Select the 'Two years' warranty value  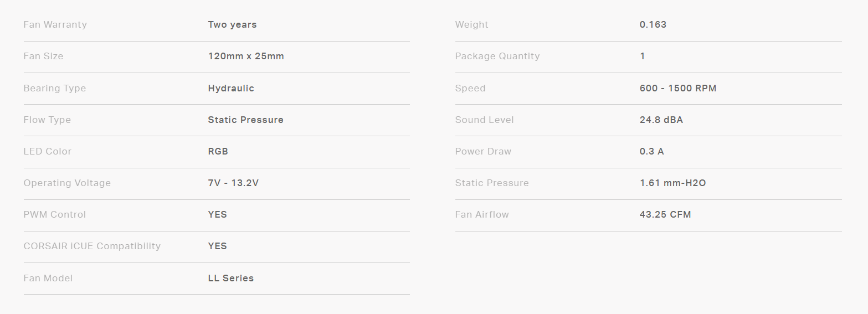pyautogui.click(x=232, y=25)
